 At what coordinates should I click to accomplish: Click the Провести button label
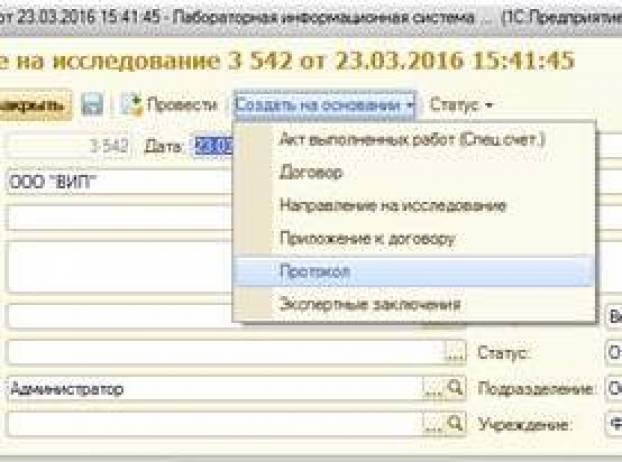coord(181,104)
